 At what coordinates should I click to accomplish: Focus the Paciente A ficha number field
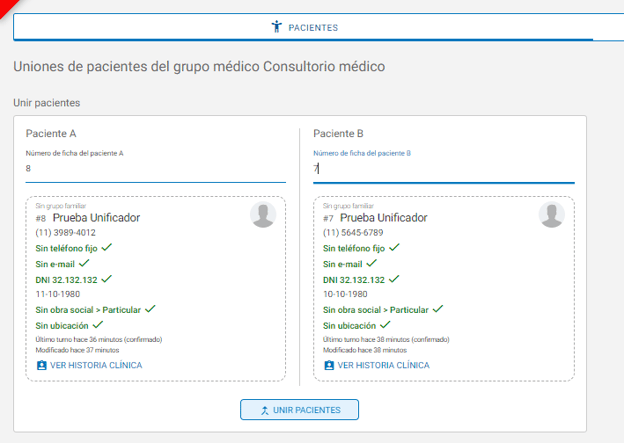click(155, 169)
